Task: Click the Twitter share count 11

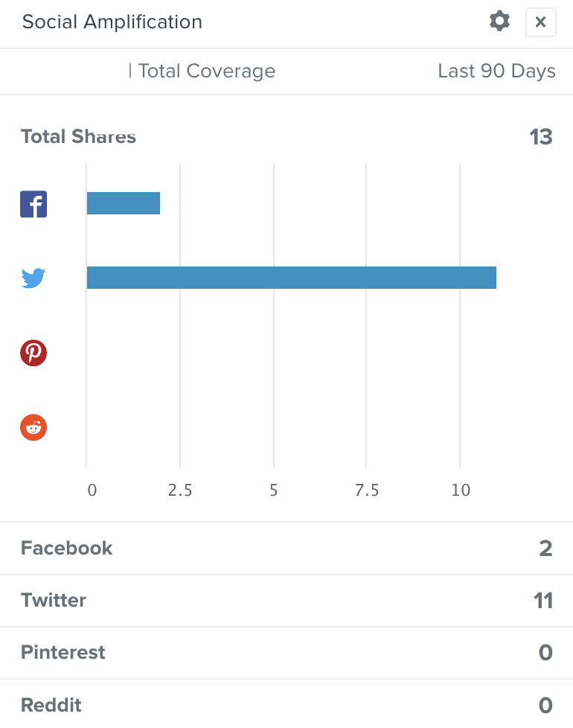Action: click(543, 601)
